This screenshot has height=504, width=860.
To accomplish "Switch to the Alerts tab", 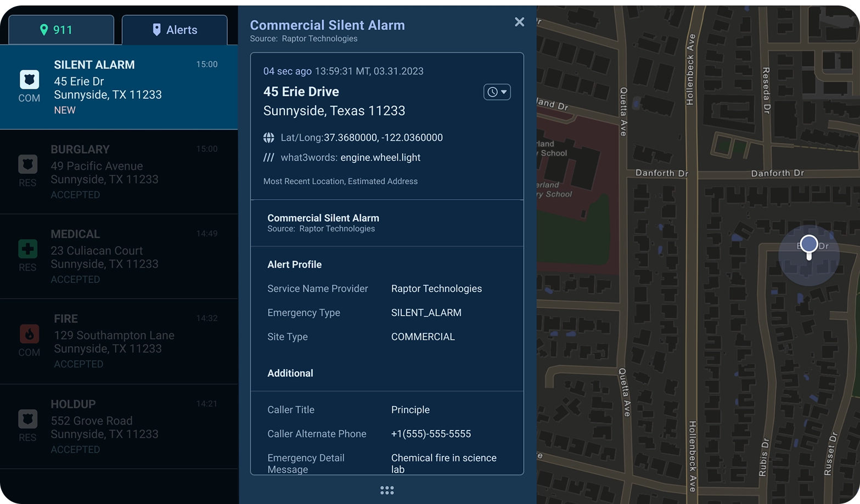I will (175, 30).
